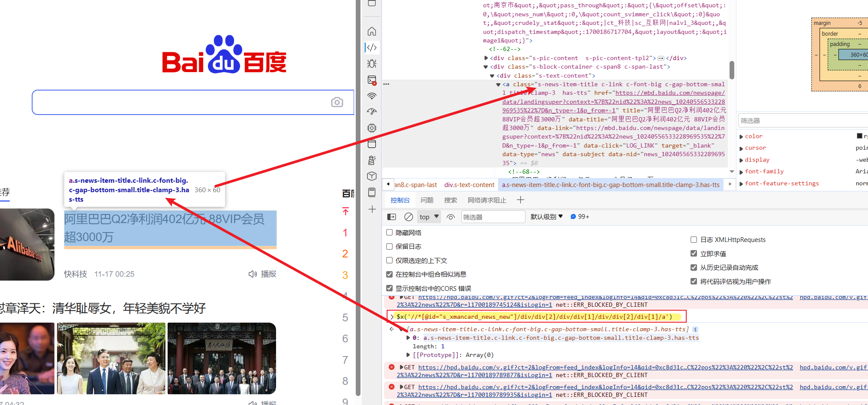Screen dimensions: 868x405
Task: Click the 播报 button on Alibaba news
Action: click(x=262, y=274)
